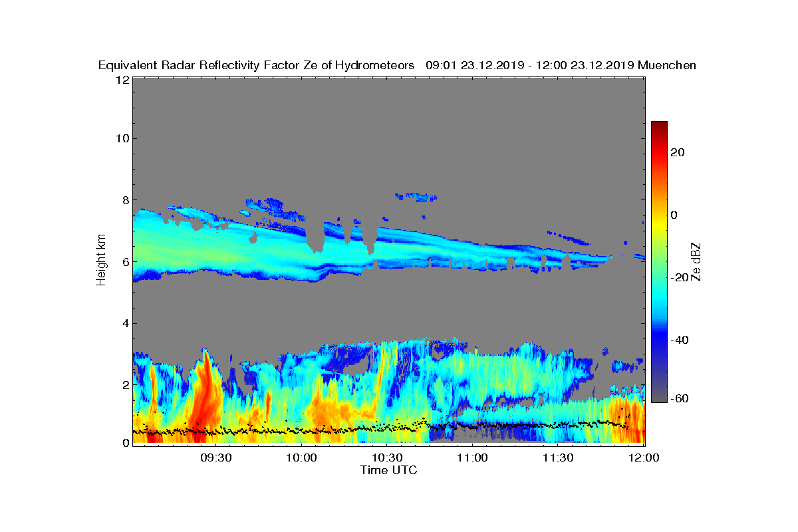Click the height tick label 2
The width and height of the screenshot is (798, 532).
[x=125, y=385]
